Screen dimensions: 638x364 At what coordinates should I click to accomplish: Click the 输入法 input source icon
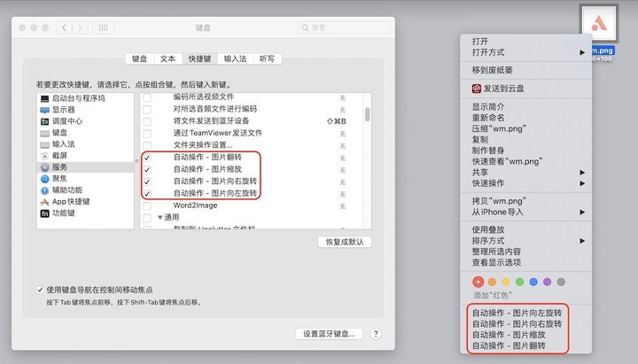(45, 144)
